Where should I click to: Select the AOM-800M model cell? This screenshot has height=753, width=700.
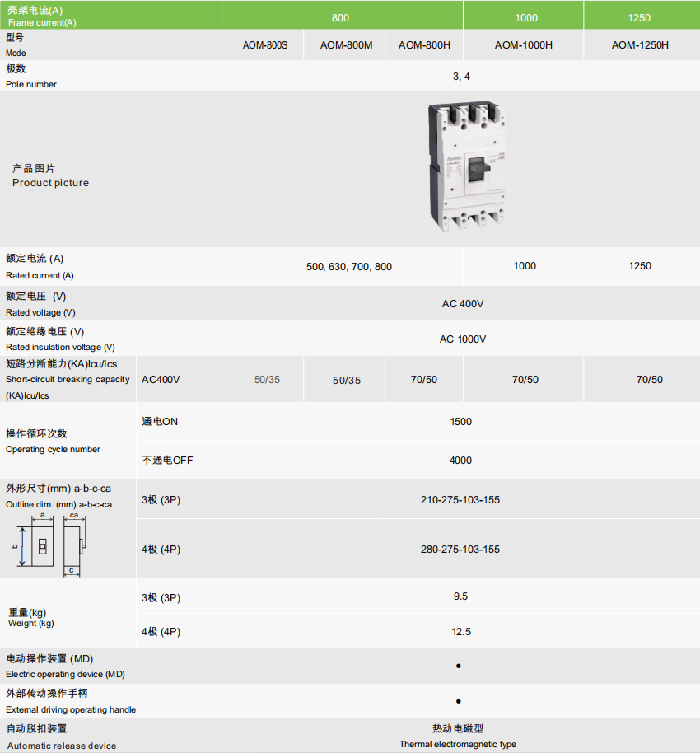pos(346,45)
